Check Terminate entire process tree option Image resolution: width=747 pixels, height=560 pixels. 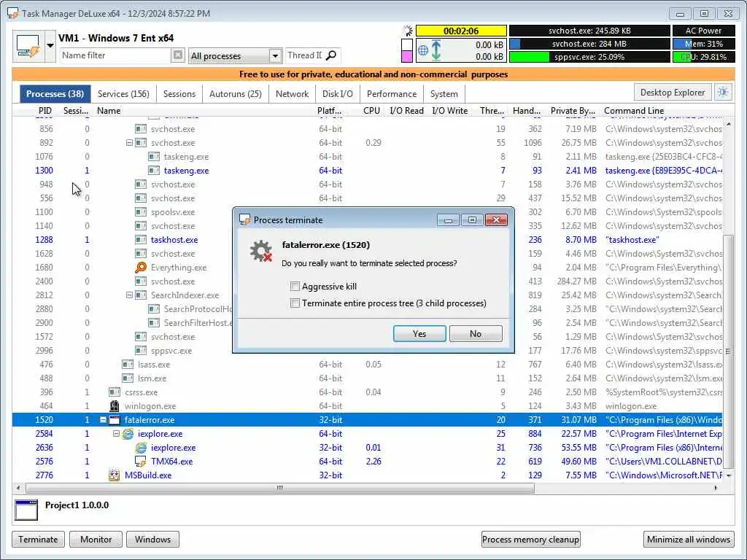[295, 303]
